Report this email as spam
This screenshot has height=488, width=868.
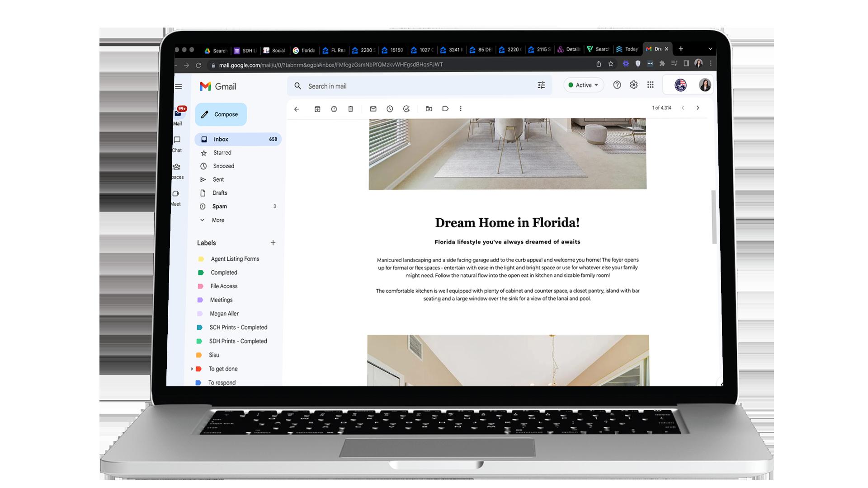pyautogui.click(x=334, y=109)
